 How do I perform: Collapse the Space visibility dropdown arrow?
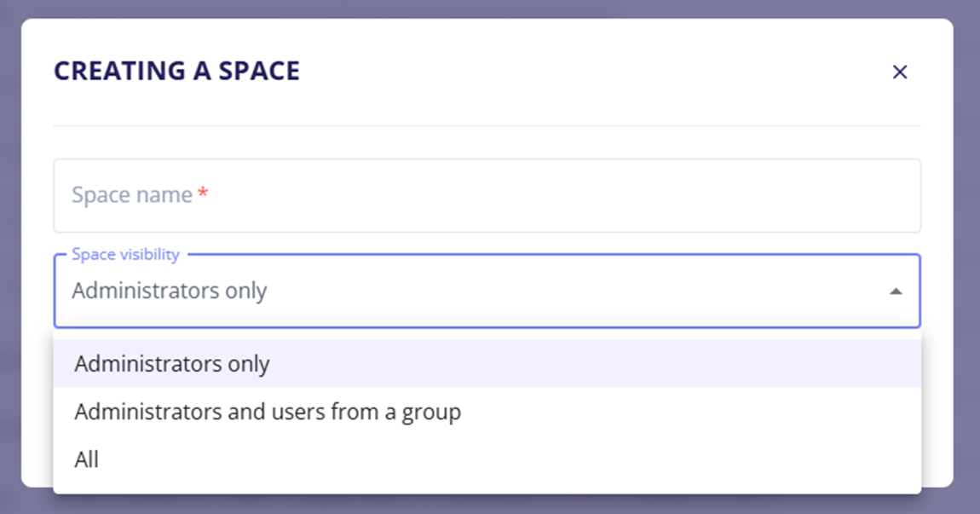pyautogui.click(x=896, y=292)
